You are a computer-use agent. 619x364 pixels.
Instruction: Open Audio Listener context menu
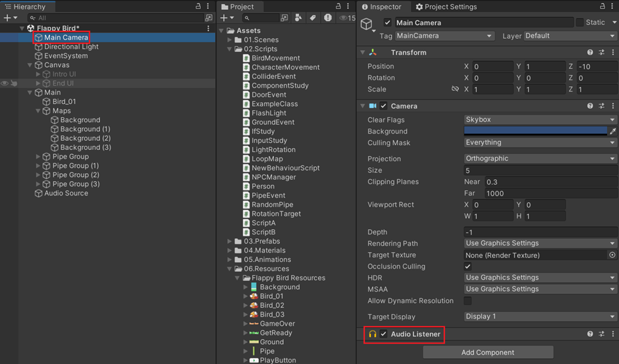(612, 334)
